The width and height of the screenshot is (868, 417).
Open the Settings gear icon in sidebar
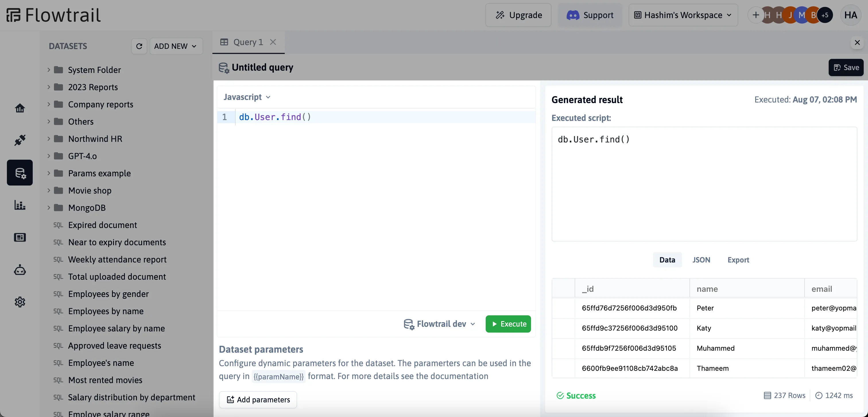20,302
